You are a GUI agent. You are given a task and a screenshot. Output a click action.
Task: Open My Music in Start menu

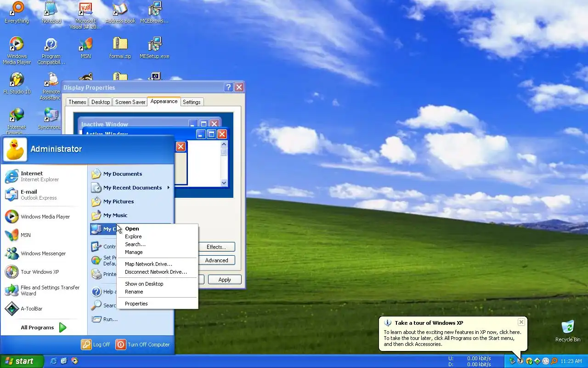point(131,215)
